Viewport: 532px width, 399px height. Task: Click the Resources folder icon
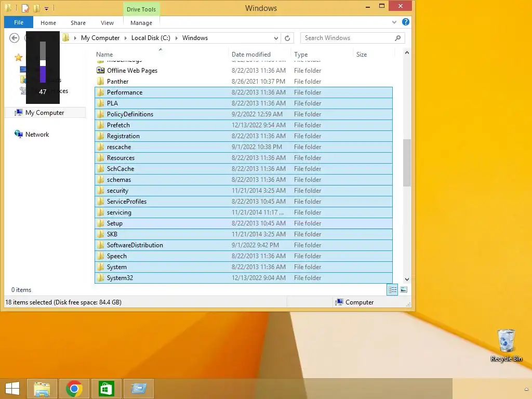coord(100,158)
